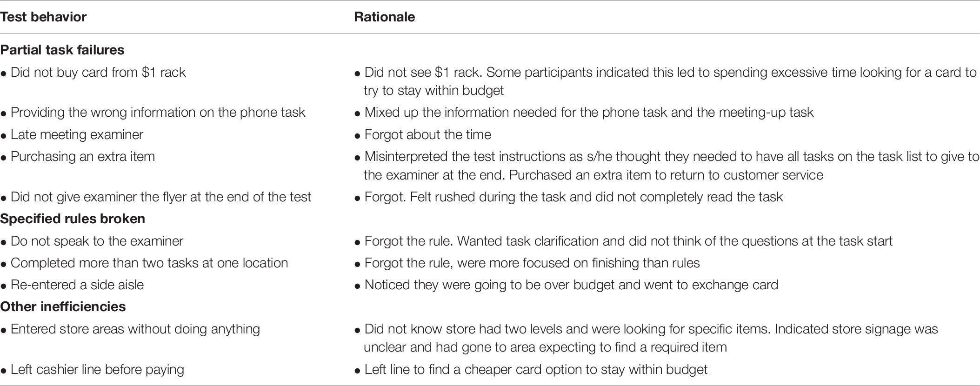Image resolution: width=980 pixels, height=386 pixels.
Task: Click "Entered store areas without doing anything"
Action: click(x=135, y=329)
